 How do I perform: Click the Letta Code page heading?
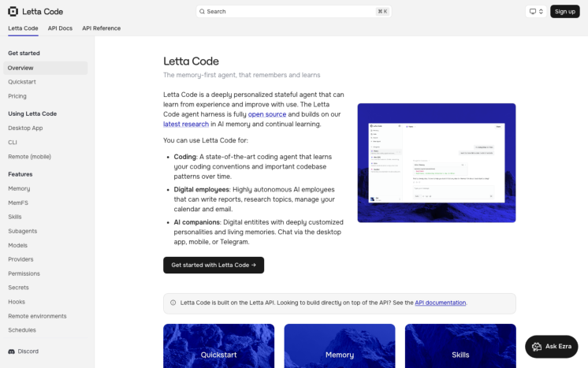pos(191,61)
